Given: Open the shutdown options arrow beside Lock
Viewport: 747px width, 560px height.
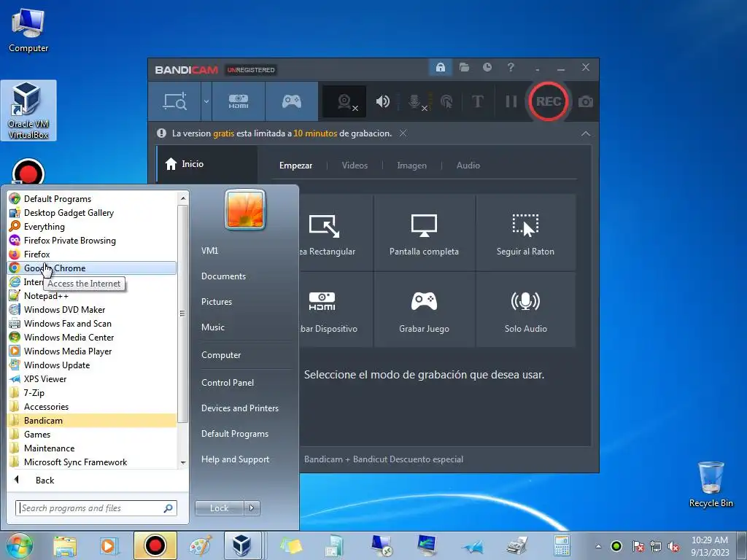Looking at the screenshot, I should click(252, 508).
